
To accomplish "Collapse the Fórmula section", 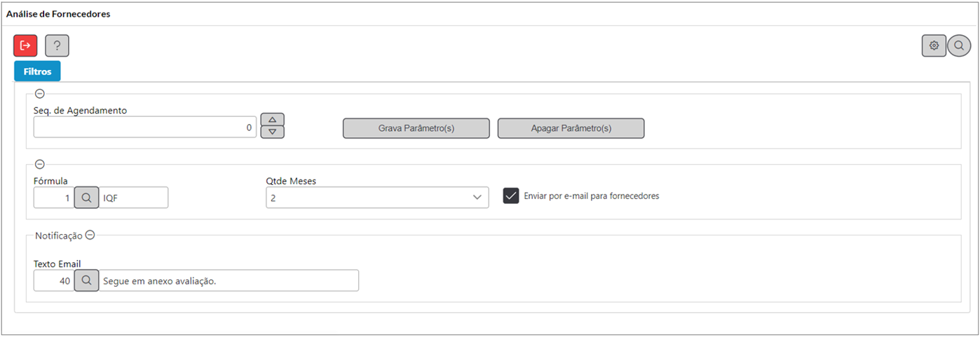I will coord(39,164).
